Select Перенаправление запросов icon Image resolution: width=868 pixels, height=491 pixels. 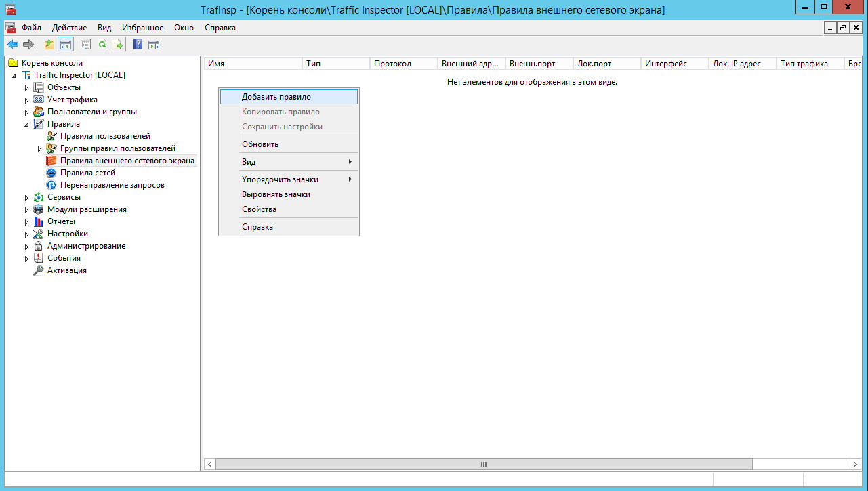point(51,185)
